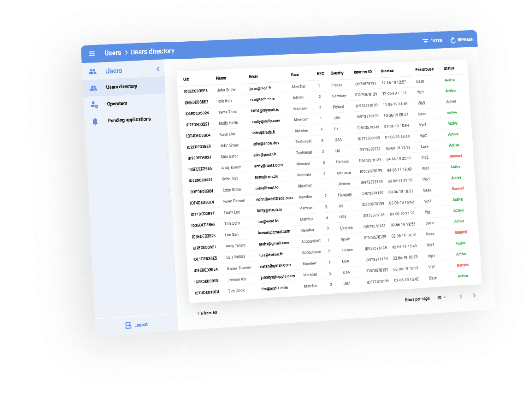Sort by the Fee groupe column header
The width and height of the screenshot is (532, 402).
pyautogui.click(x=424, y=70)
